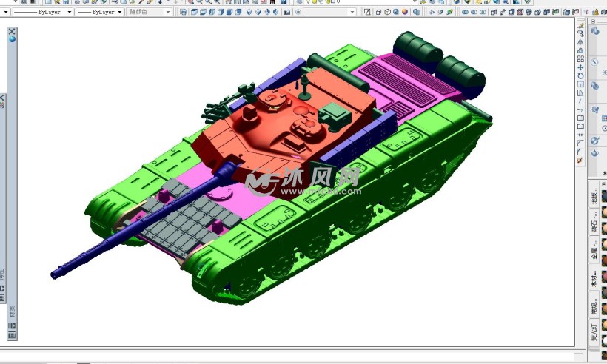Switch to NW Isometric view
This screenshot has height=364, width=607.
275,12
